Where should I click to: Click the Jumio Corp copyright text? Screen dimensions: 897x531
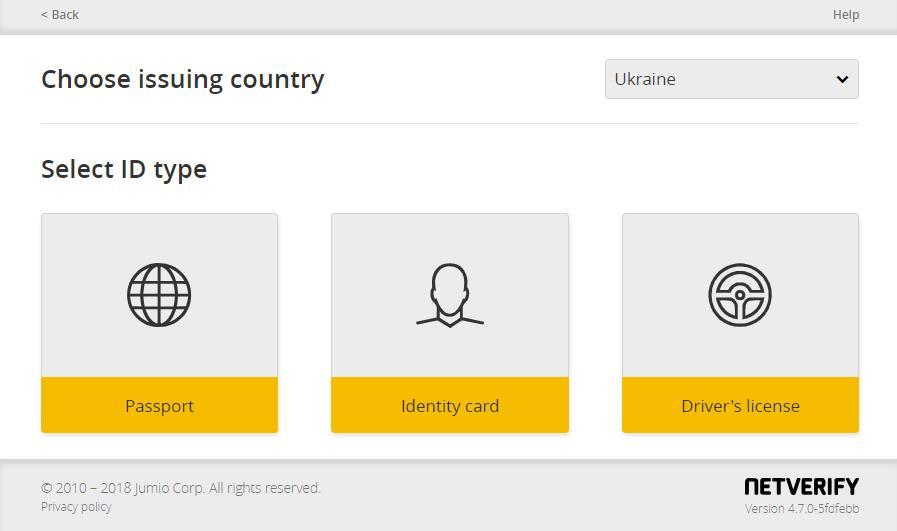(x=181, y=488)
